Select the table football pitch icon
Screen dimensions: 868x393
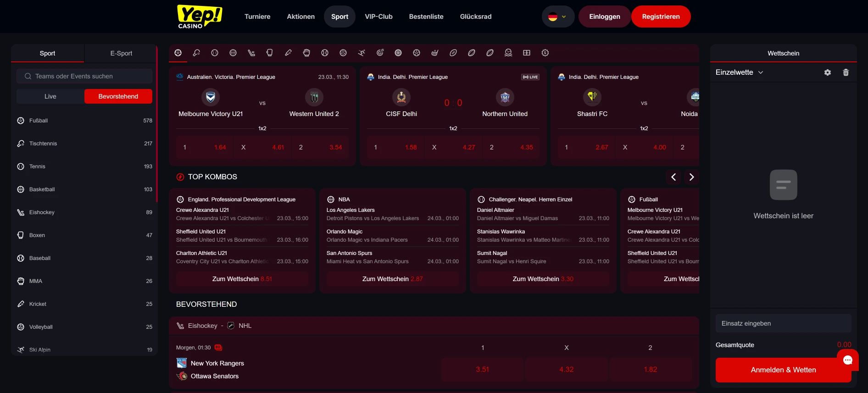(x=527, y=53)
